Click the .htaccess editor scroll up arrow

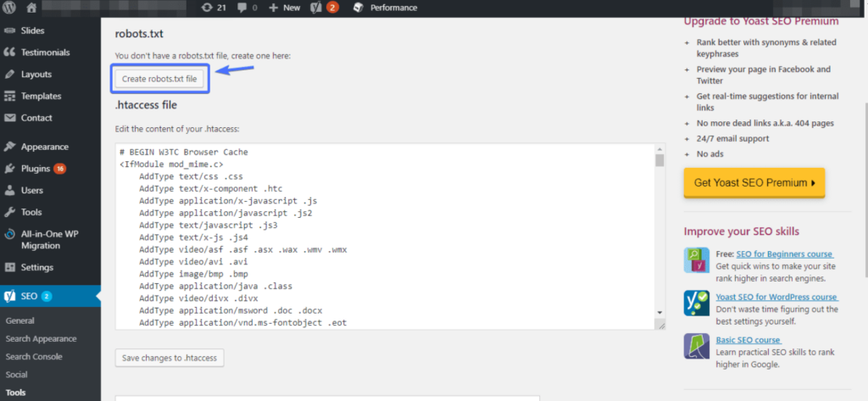point(659,149)
